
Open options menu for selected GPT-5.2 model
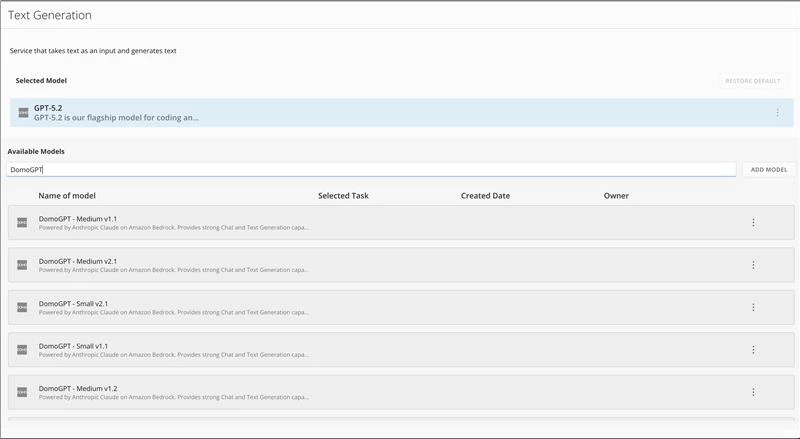[x=777, y=113]
